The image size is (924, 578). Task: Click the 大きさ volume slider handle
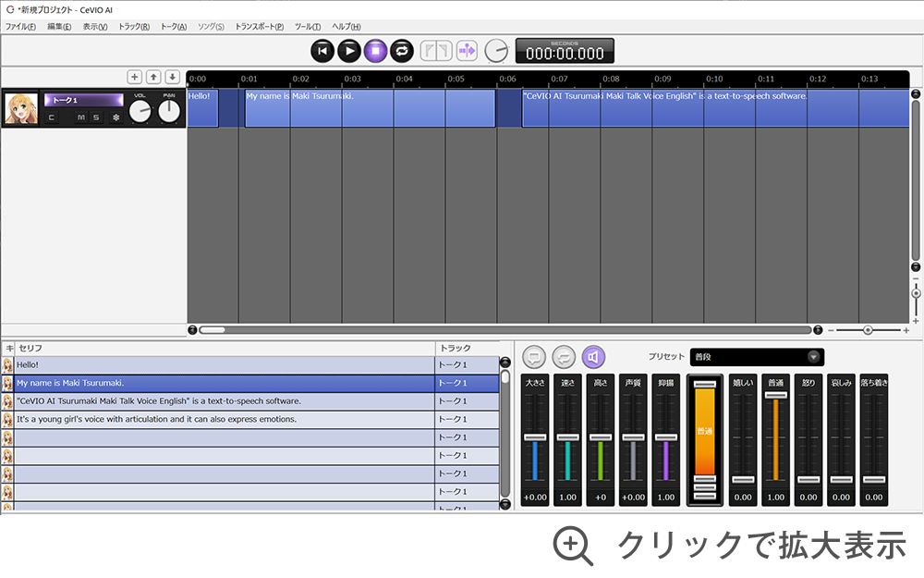pyautogui.click(x=535, y=437)
